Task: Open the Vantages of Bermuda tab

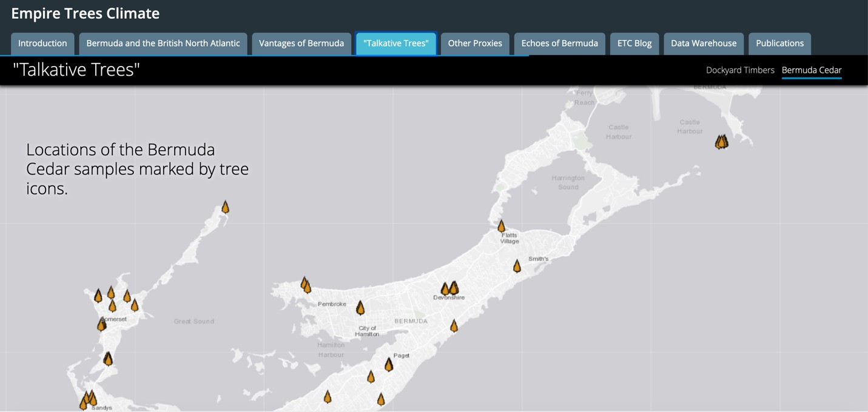Action: tap(301, 44)
